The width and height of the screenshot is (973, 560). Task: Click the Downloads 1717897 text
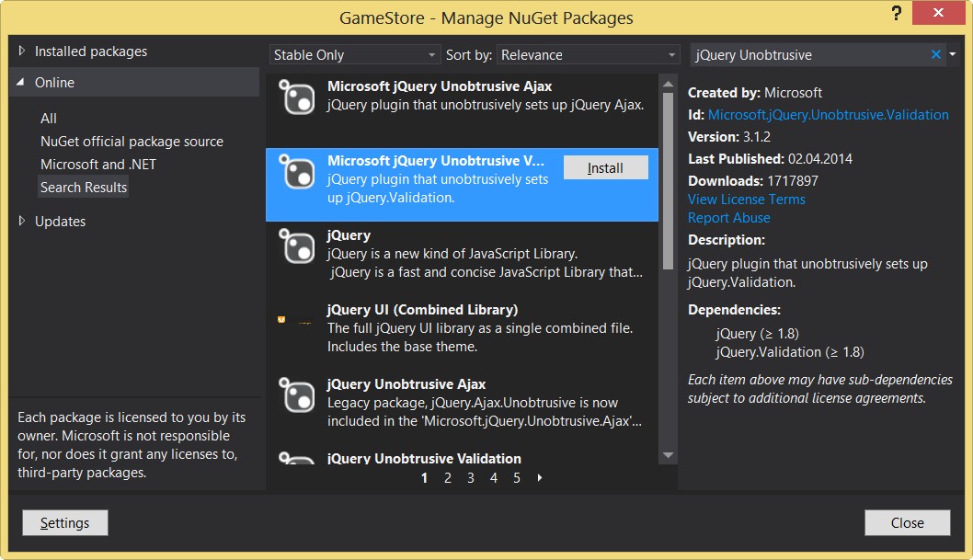pyautogui.click(x=752, y=180)
